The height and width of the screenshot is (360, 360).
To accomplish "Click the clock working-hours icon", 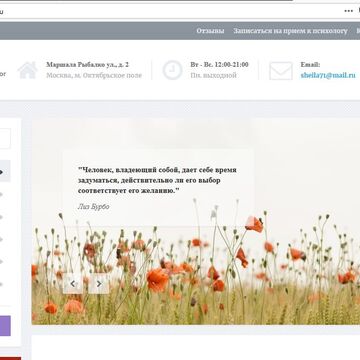I will tap(172, 70).
